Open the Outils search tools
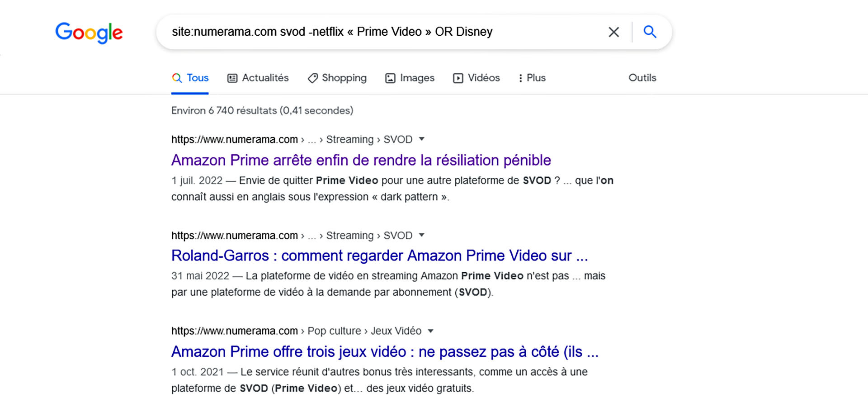This screenshot has width=868, height=412. click(x=642, y=78)
